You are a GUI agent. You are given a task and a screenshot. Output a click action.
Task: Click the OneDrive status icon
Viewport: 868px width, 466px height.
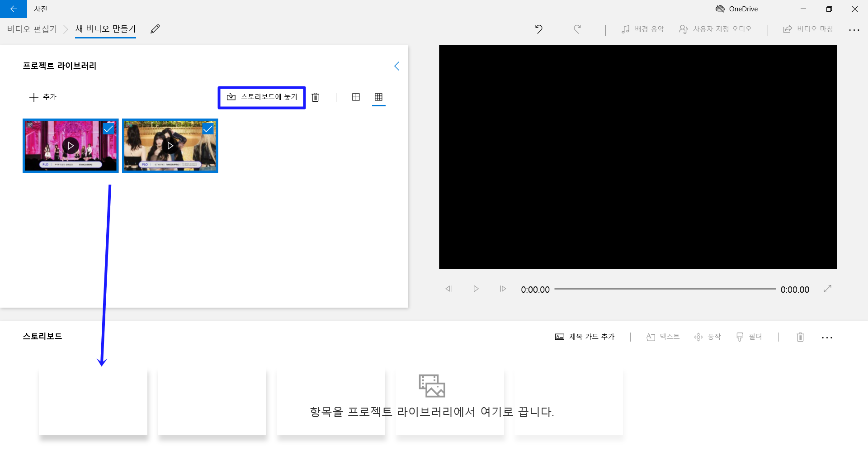(x=720, y=9)
